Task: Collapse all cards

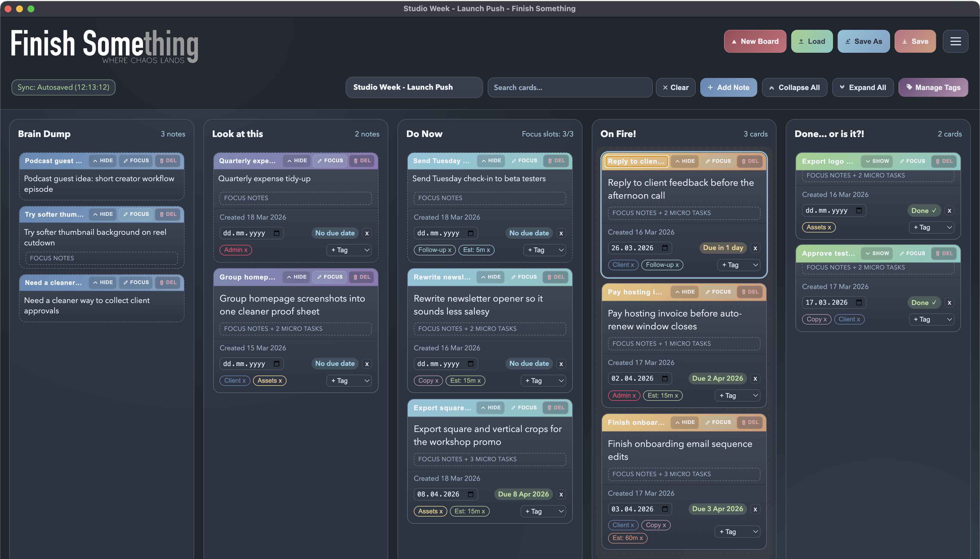Action: coord(794,87)
